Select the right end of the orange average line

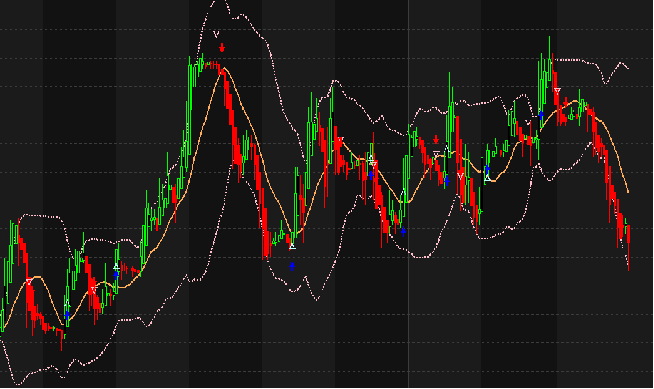[628, 192]
